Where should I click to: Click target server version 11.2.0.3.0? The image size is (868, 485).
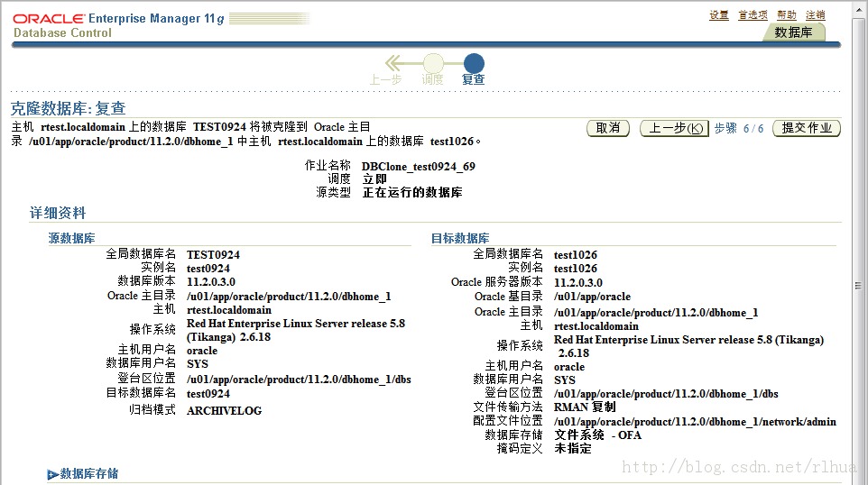pos(578,282)
